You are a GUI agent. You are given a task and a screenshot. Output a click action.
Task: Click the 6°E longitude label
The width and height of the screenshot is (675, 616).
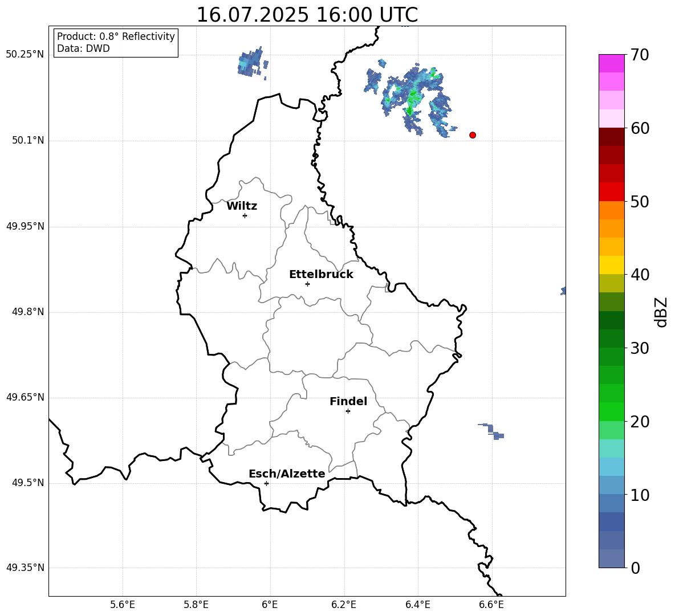[270, 605]
